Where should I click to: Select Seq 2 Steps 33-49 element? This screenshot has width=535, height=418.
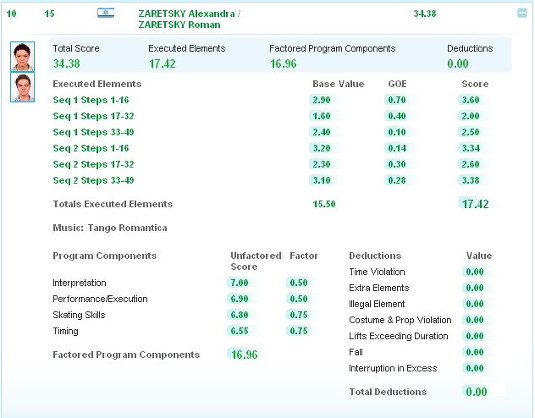(93, 180)
